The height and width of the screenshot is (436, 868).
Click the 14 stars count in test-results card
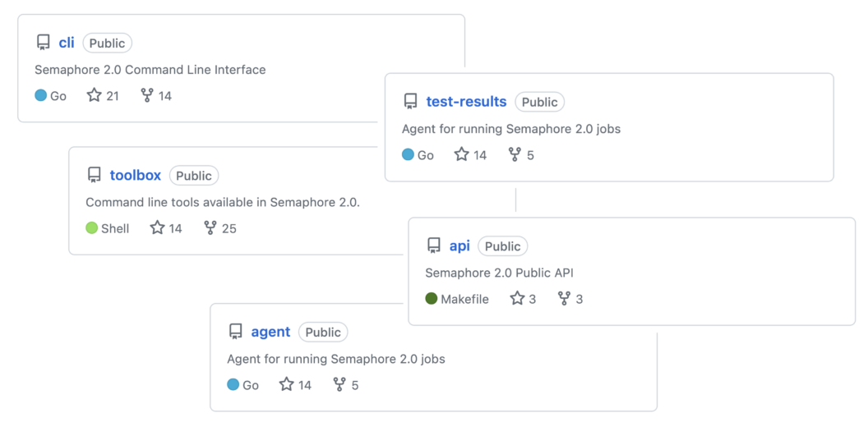tap(480, 155)
